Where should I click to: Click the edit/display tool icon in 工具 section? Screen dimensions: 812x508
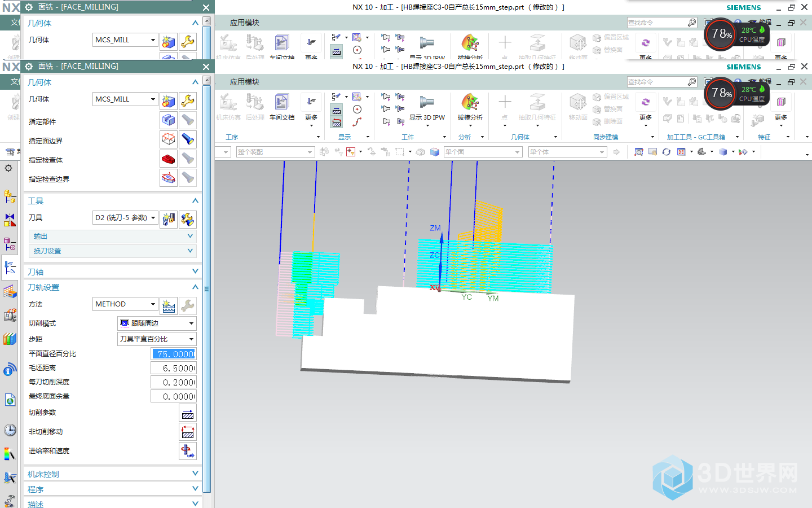tap(188, 219)
